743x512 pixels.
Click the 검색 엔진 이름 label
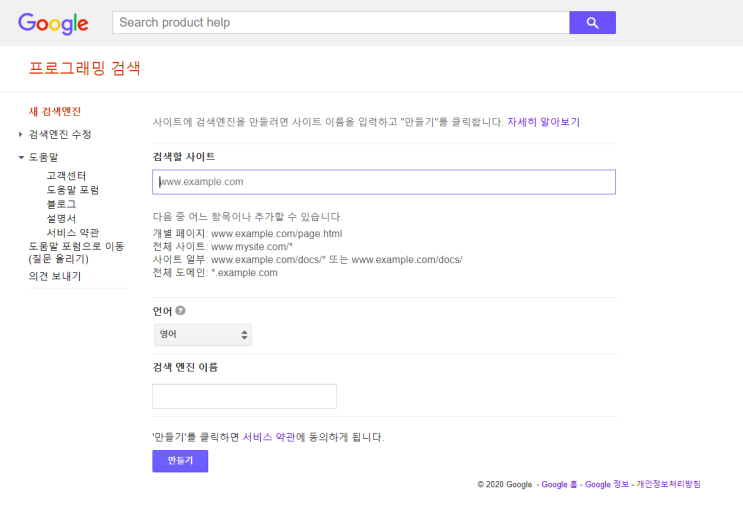coord(185,367)
